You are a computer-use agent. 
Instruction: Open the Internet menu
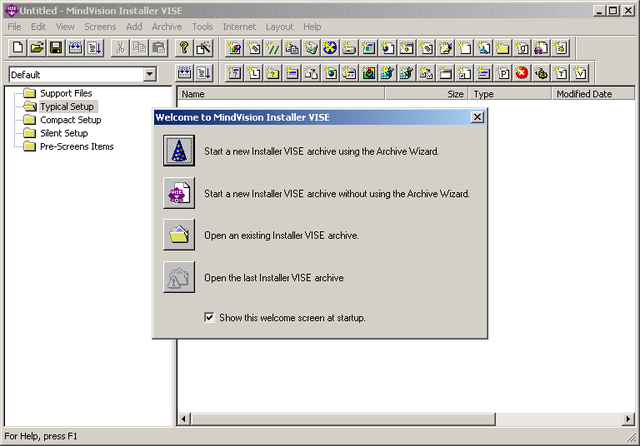click(x=239, y=27)
